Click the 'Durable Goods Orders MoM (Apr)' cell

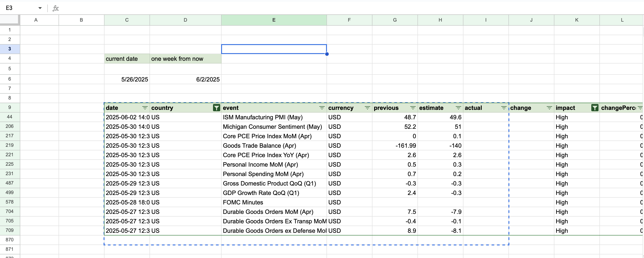[274, 212]
